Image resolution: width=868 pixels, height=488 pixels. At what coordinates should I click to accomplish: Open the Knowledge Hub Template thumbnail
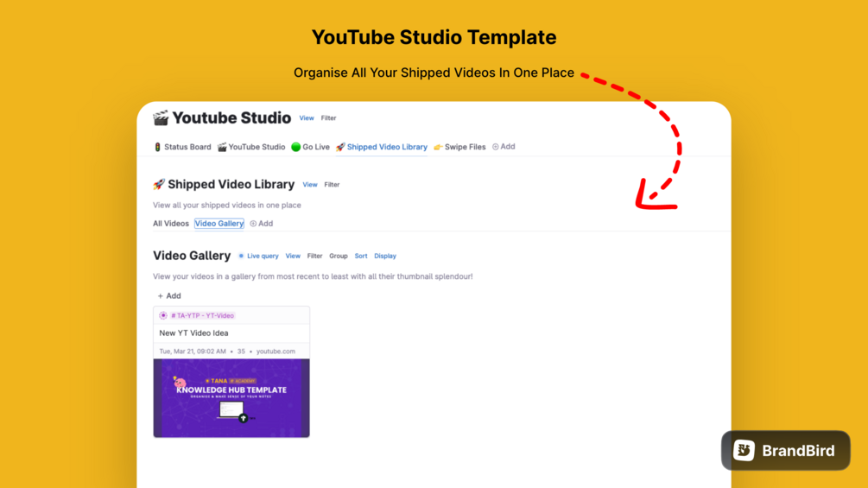tap(231, 398)
